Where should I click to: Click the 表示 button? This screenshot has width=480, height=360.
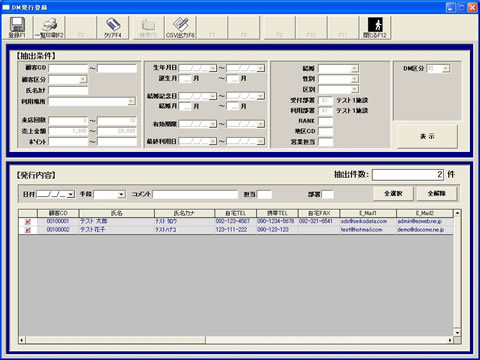427,136
